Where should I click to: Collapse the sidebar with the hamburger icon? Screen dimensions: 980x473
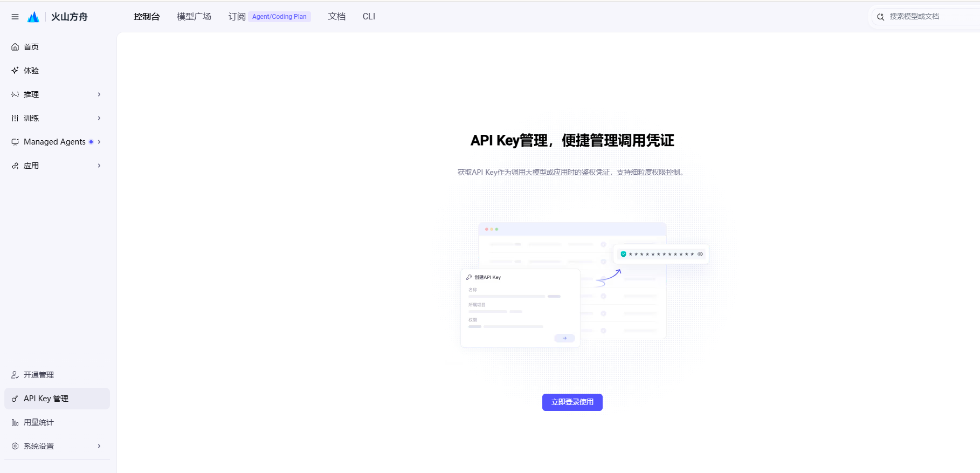pyautogui.click(x=15, y=17)
